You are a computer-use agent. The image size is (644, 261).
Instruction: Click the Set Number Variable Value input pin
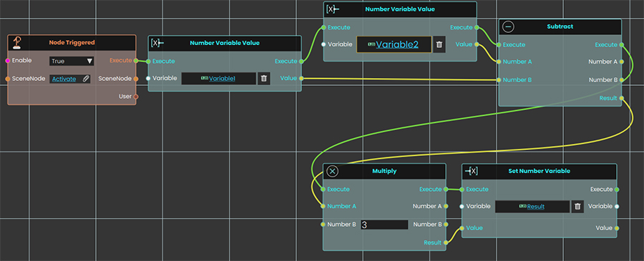tap(462, 228)
